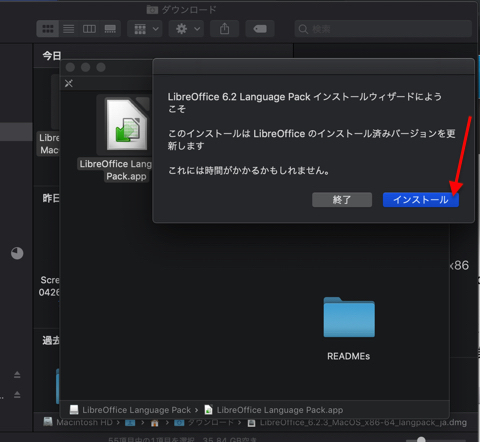The width and height of the screenshot is (480, 442).
Task: Click the Edit Tags toolbar icon
Action: click(x=260, y=29)
